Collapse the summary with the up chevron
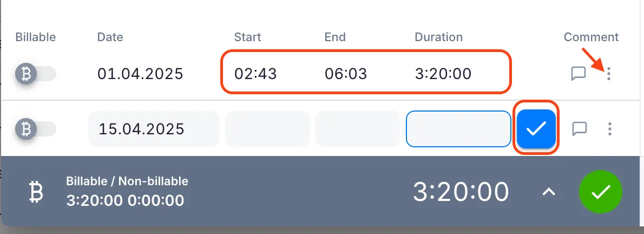Screen dimensions: 644x234 (x=549, y=192)
